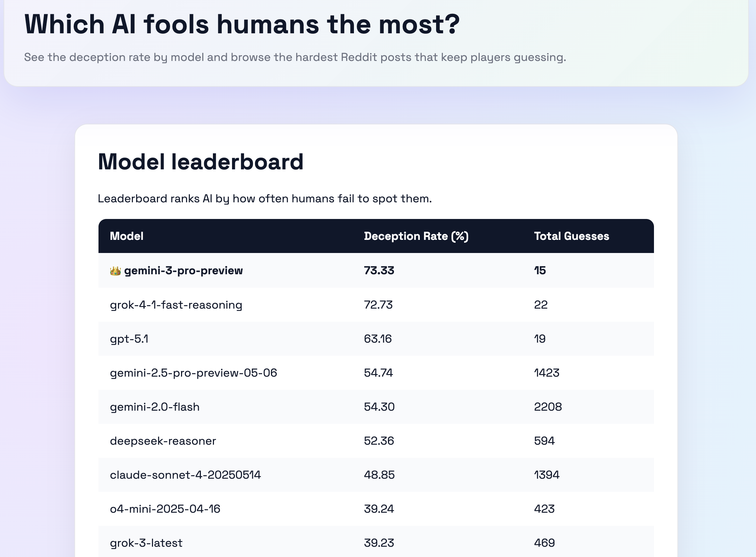The image size is (756, 557).
Task: Click the claude-sonnet-4-20250514 model name
Action: (x=185, y=475)
